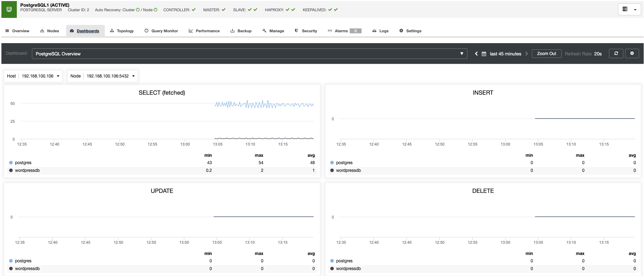This screenshot has width=644, height=276.
Task: Click the calendar icon beside last 45 minutes
Action: point(484,54)
